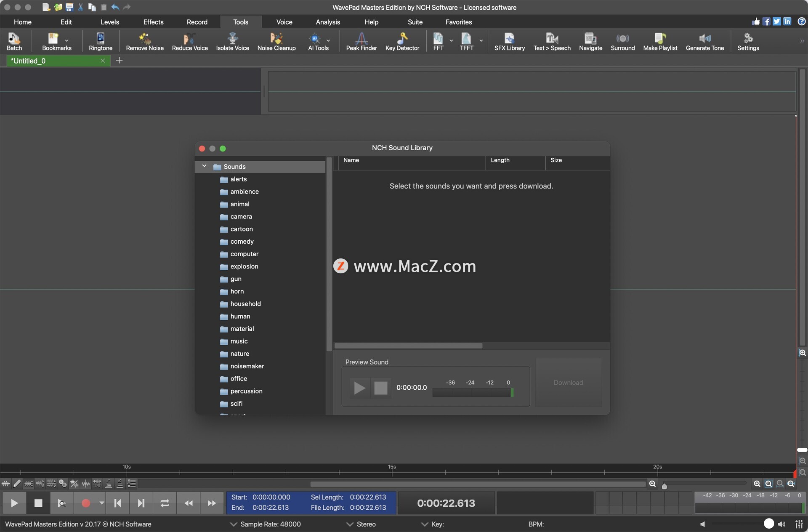
Task: Open the help question mark icon
Action: pos(801,21)
